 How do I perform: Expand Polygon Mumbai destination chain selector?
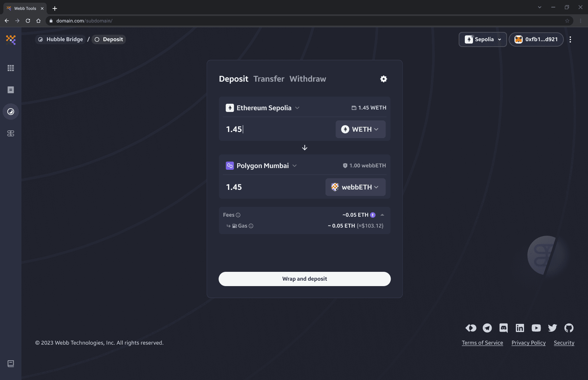(261, 166)
